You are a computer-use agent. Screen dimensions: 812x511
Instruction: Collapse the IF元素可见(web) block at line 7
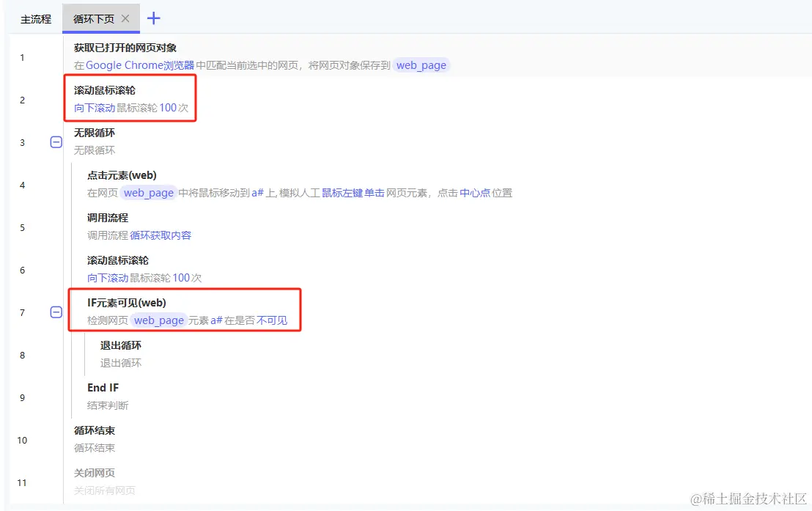coord(56,312)
